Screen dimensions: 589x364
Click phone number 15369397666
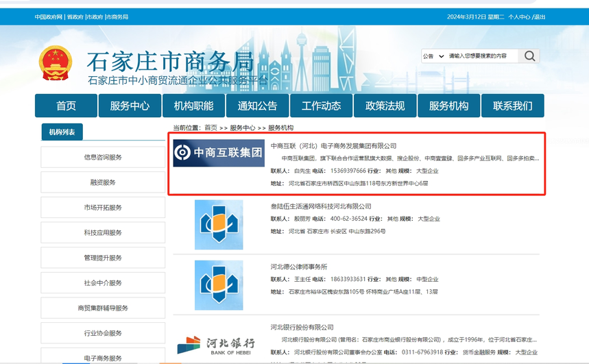tap(348, 171)
